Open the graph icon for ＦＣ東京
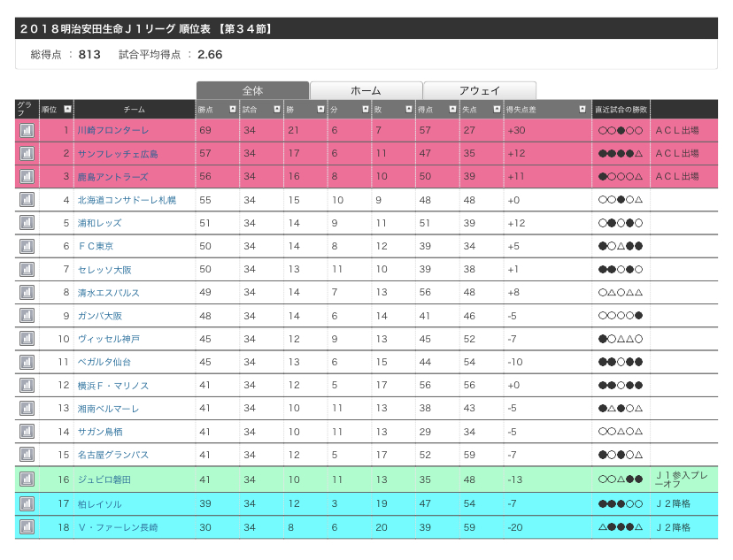This screenshot has width=733, height=560. tap(27, 246)
